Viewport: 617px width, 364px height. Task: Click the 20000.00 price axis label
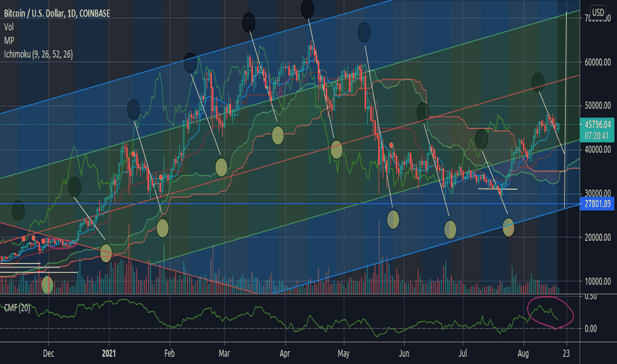coord(597,238)
